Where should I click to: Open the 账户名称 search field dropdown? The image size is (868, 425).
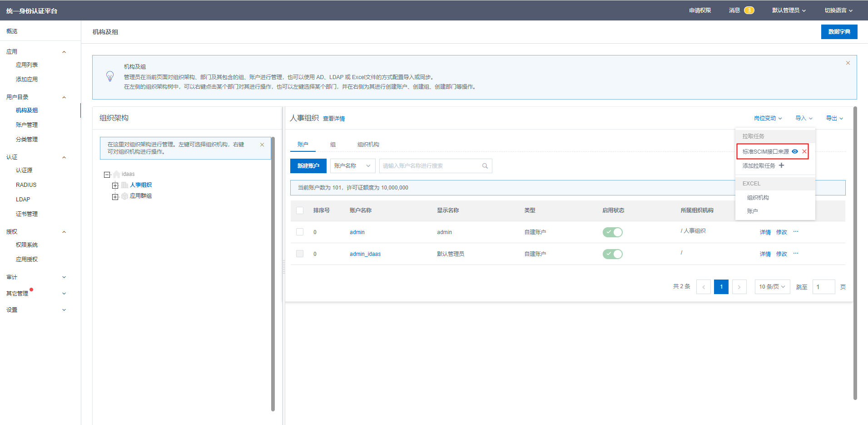click(352, 166)
